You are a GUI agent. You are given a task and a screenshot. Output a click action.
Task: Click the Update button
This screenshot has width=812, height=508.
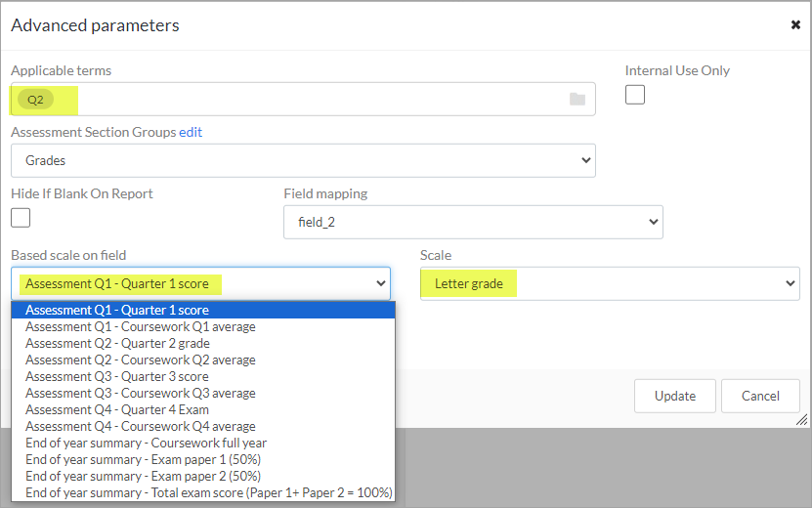click(x=675, y=397)
